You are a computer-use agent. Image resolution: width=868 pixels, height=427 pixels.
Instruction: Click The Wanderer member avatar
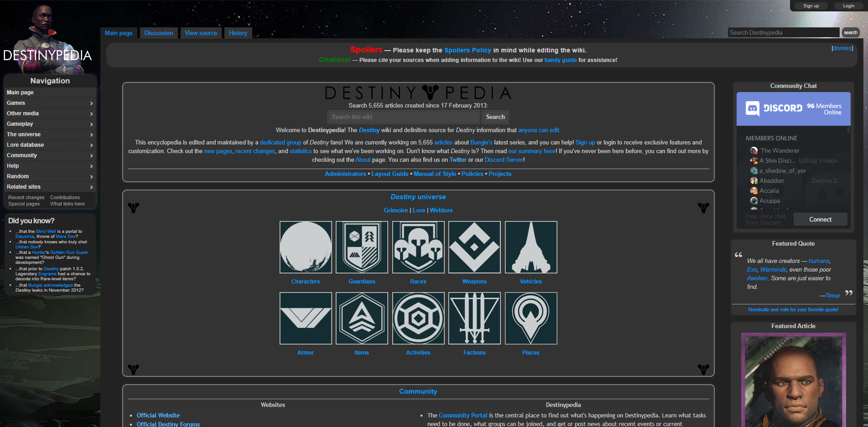click(754, 150)
